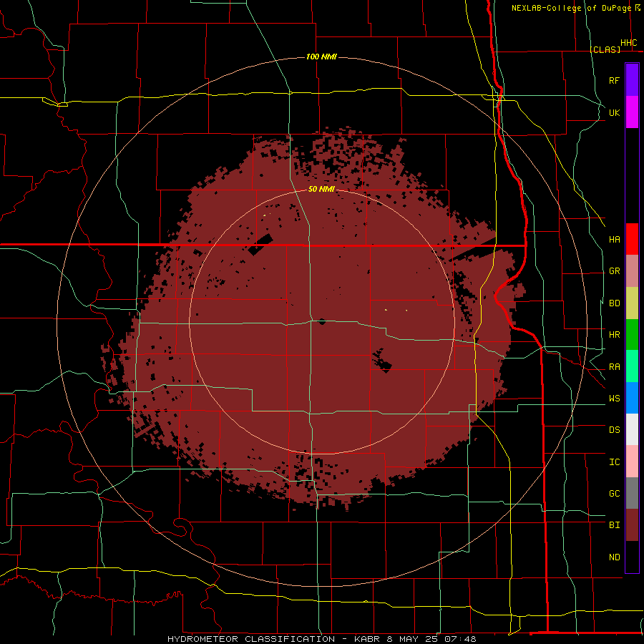Click the '8 MAY 25' date text

(412, 639)
